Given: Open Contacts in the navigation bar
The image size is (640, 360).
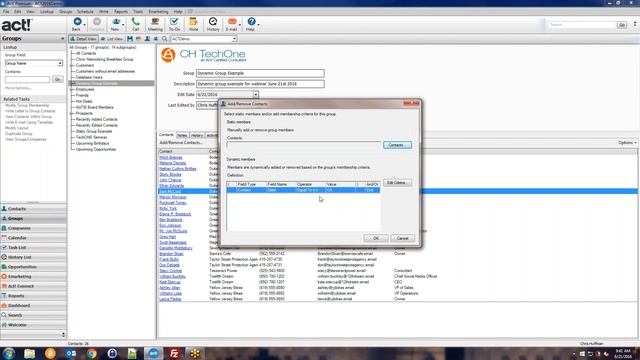Looking at the screenshot, I should 33,209.
